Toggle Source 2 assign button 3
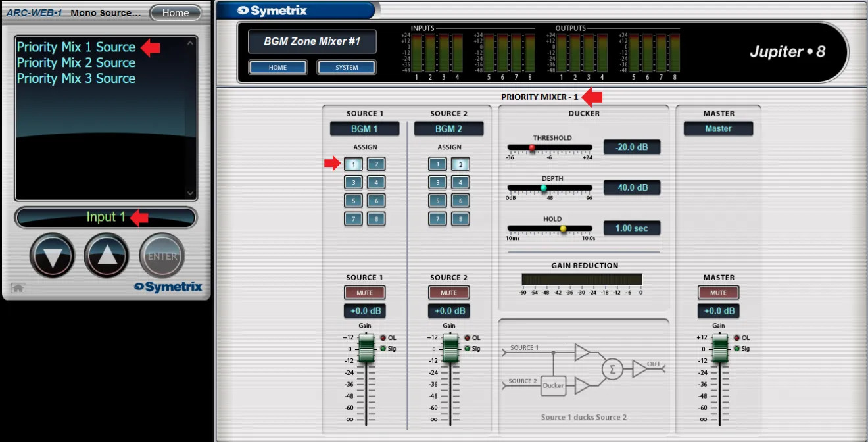The image size is (868, 442). 437,182
